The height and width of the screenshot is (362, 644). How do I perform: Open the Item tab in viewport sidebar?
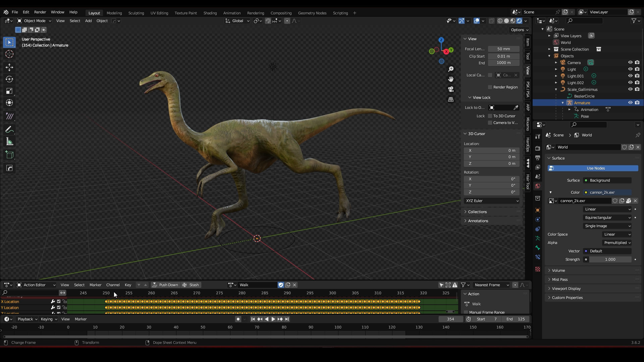(x=528, y=42)
